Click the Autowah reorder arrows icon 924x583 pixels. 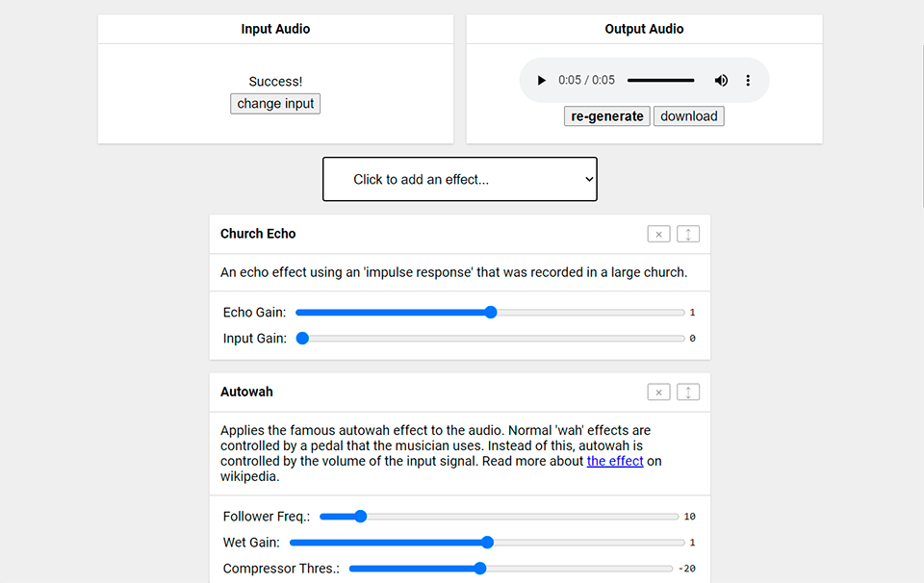[x=688, y=392]
